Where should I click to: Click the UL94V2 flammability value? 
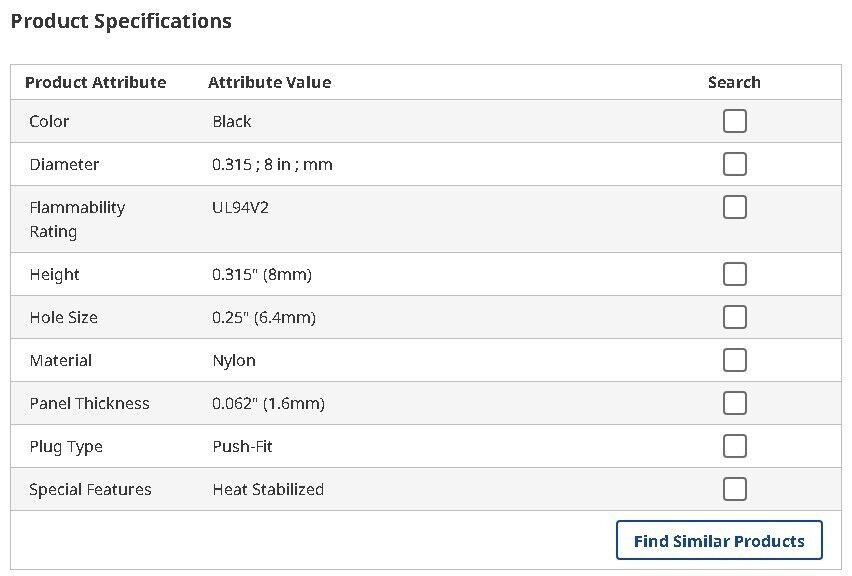pyautogui.click(x=241, y=208)
